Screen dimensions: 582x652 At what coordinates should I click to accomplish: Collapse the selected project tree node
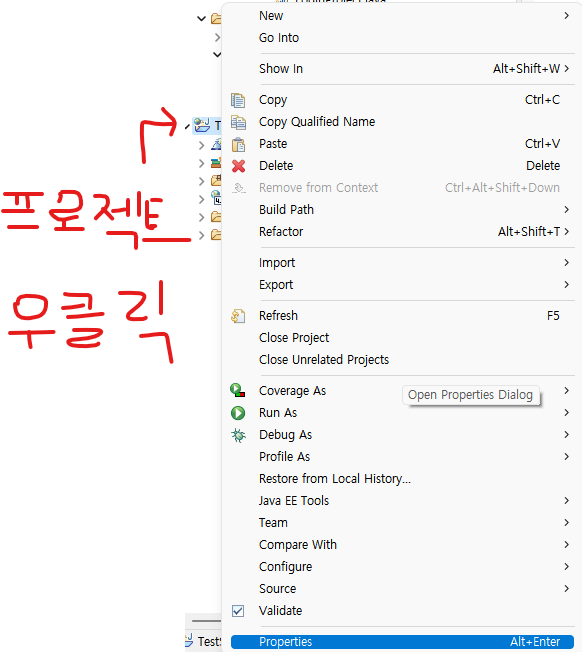(x=187, y=126)
